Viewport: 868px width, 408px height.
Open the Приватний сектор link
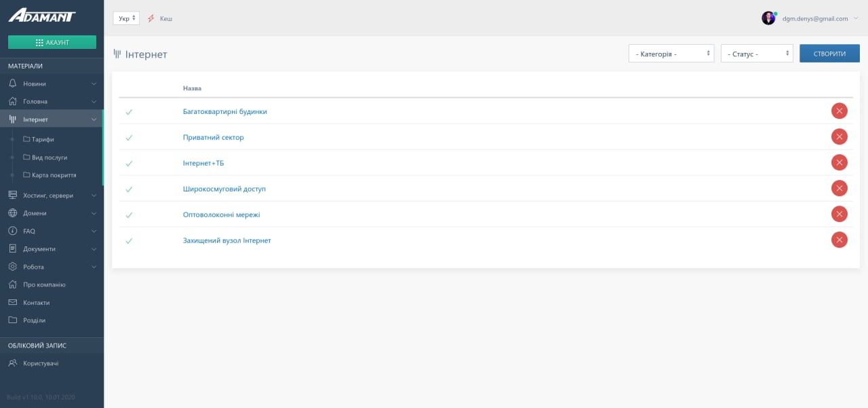pyautogui.click(x=213, y=137)
